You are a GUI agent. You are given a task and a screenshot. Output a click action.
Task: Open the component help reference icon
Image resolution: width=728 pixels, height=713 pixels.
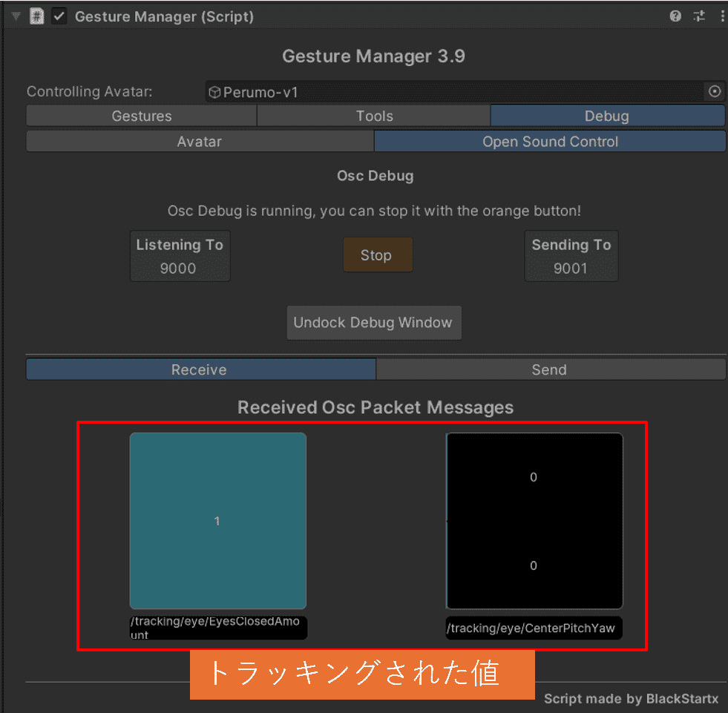[x=675, y=16]
